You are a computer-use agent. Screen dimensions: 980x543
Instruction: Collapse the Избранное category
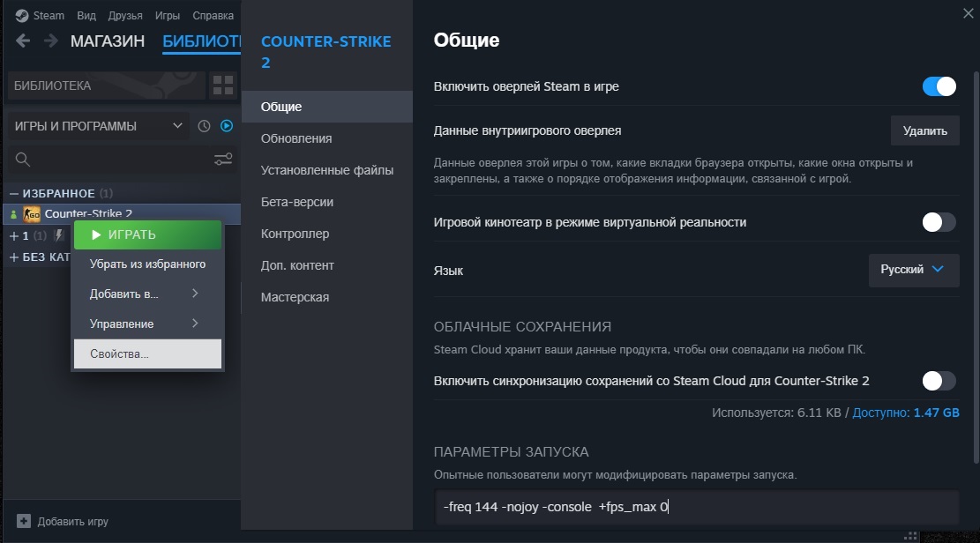pyautogui.click(x=13, y=193)
